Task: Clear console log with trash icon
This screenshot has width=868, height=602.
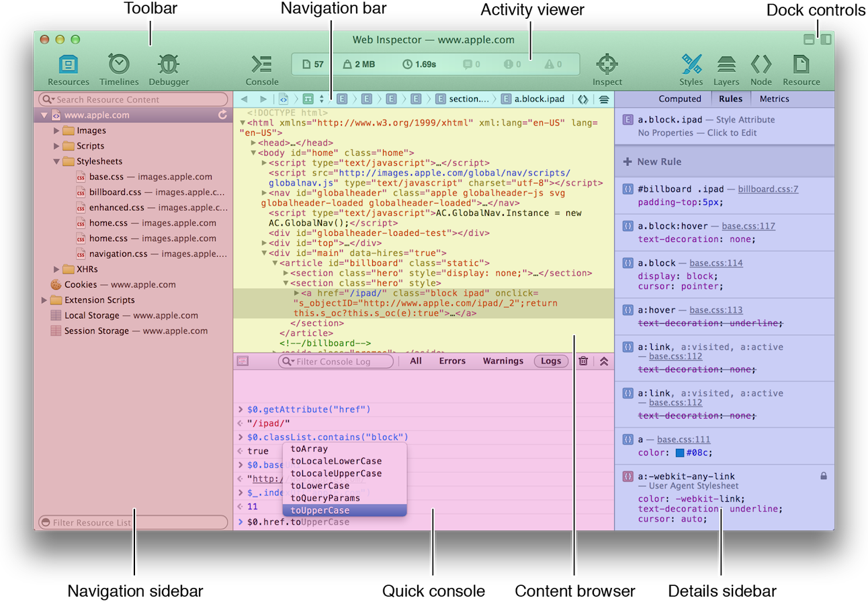Action: [x=583, y=361]
